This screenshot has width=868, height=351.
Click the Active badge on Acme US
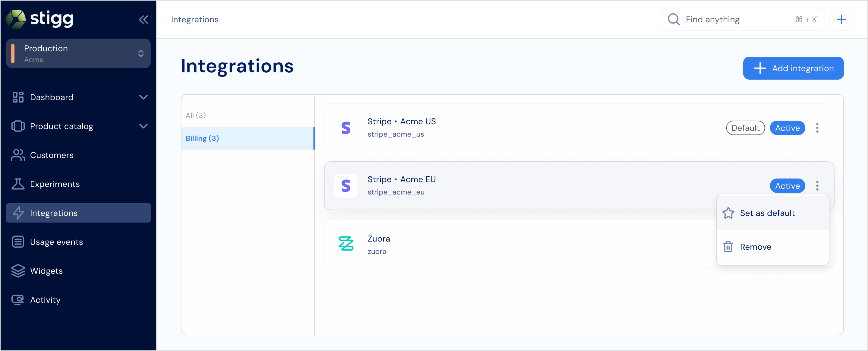tap(788, 128)
